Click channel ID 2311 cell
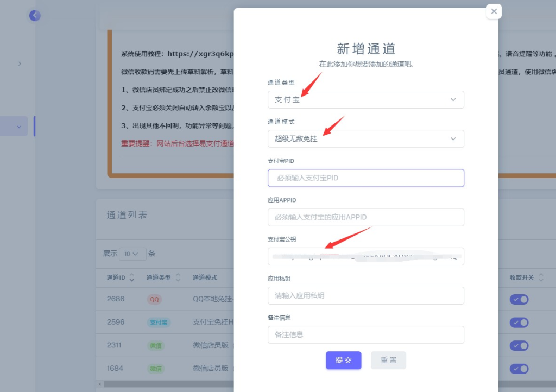 [x=114, y=345]
